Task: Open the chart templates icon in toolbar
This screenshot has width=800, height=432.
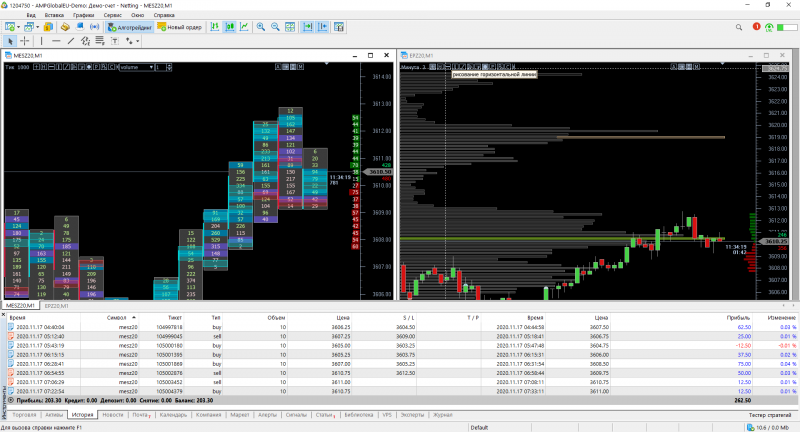Action: (x=339, y=27)
